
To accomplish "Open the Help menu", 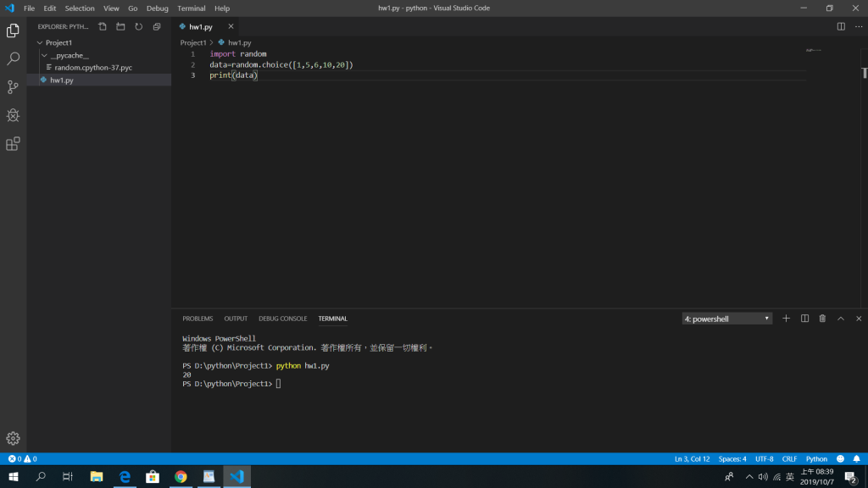I will click(222, 8).
